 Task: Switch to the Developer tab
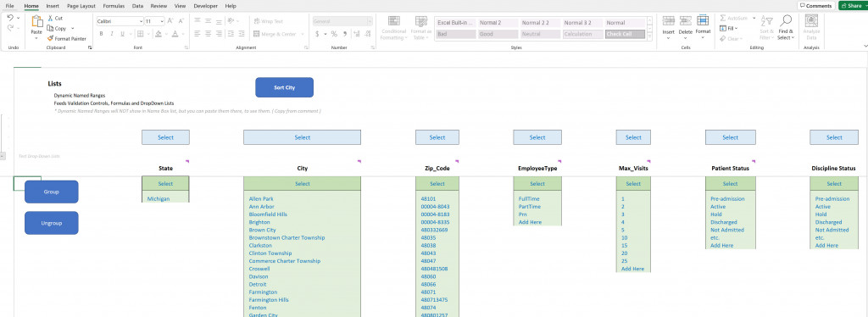point(205,6)
